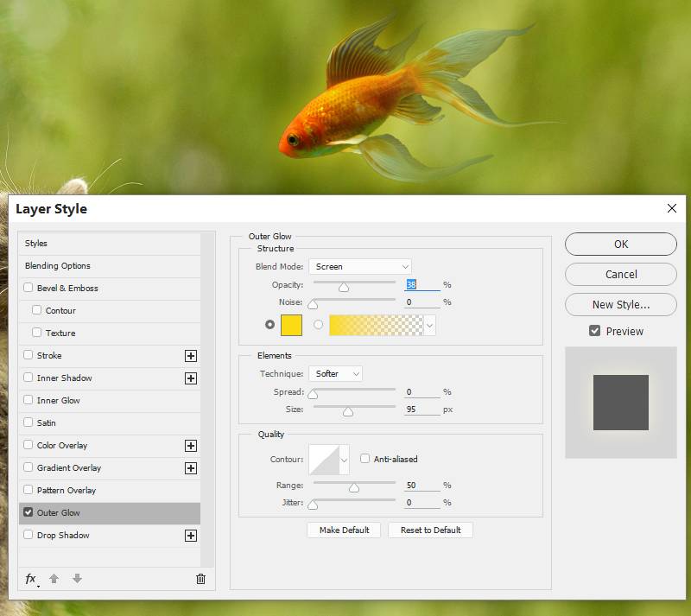Screen dimensions: 691x616
Task: Click the move effect up arrow
Action: point(54,579)
